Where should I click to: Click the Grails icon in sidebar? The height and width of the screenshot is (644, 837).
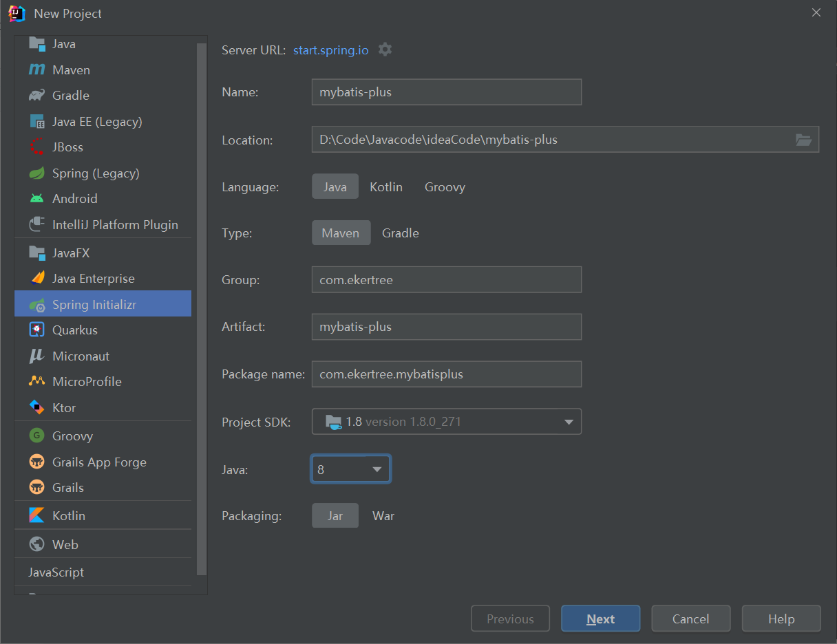(x=37, y=488)
